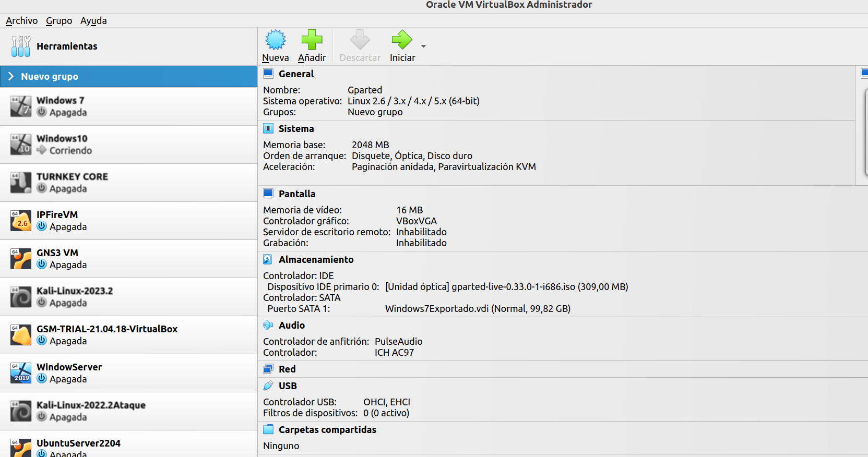Select the WindowServer VM in list
Screen dimensions: 868x457
[x=128, y=373]
